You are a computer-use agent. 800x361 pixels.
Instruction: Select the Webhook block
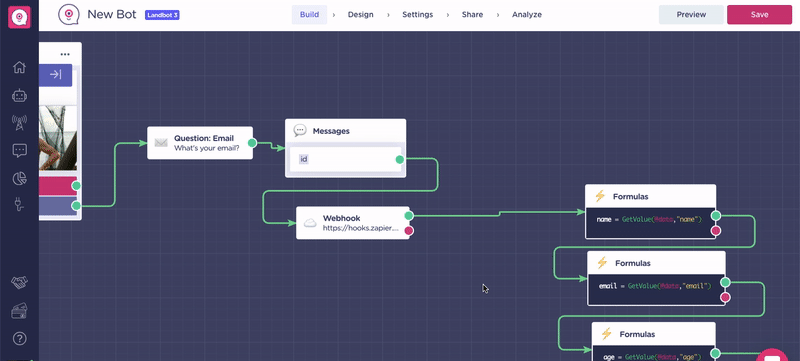coord(353,223)
